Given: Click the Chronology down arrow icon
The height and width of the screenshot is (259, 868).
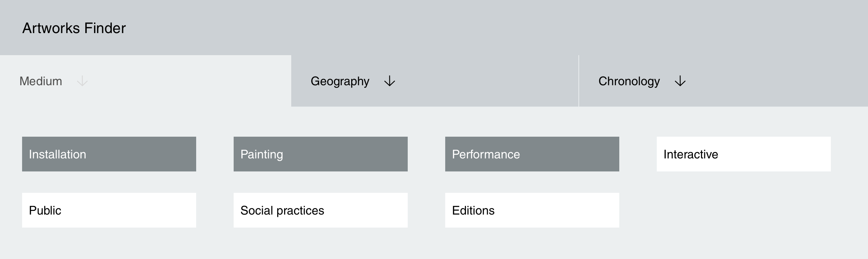Looking at the screenshot, I should [x=680, y=82].
